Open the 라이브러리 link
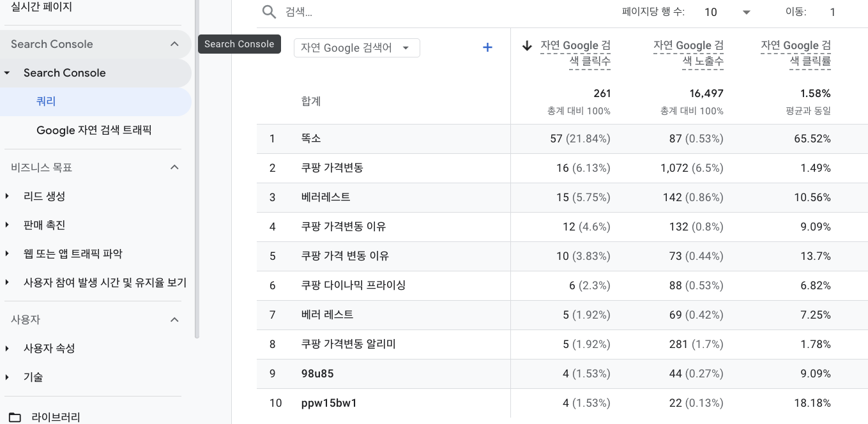The image size is (868, 424). [x=56, y=418]
